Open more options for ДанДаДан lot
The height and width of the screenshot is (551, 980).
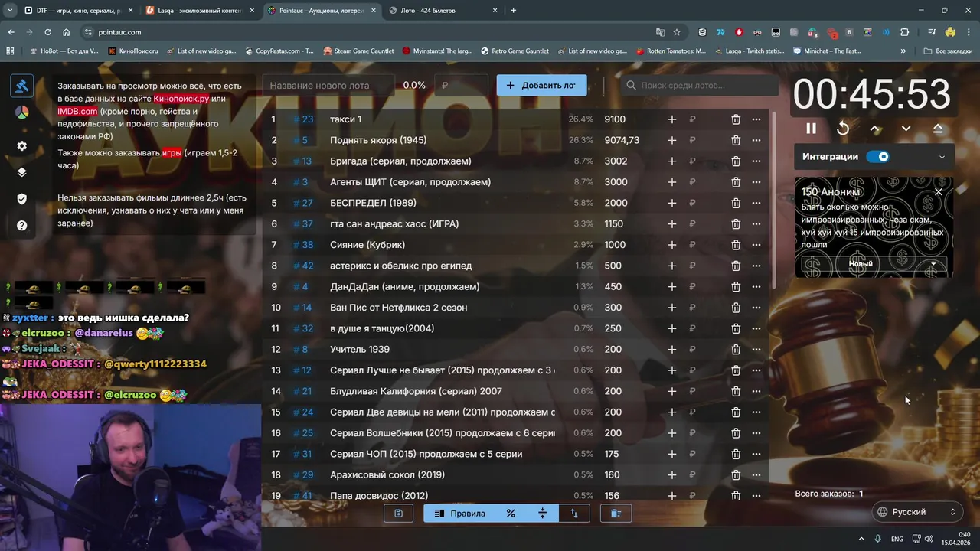coord(756,286)
